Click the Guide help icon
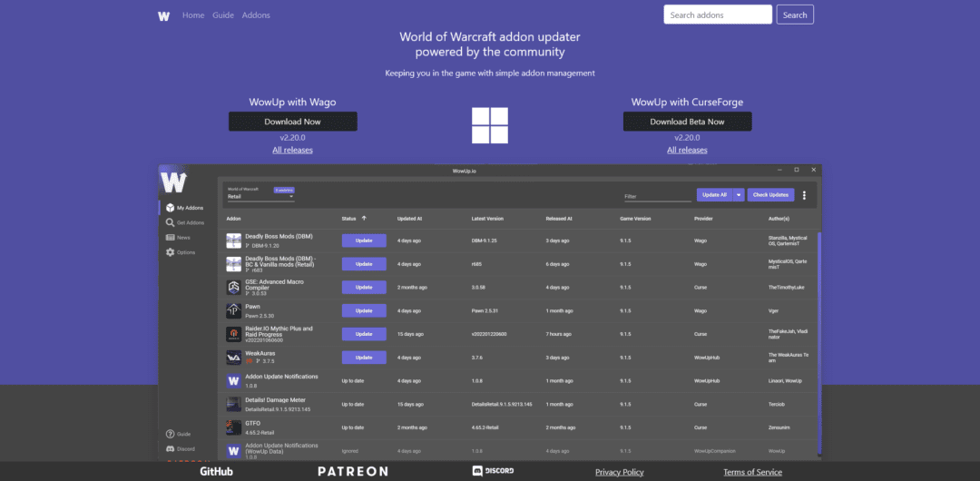Screen dimensions: 980x481 [x=170, y=435]
